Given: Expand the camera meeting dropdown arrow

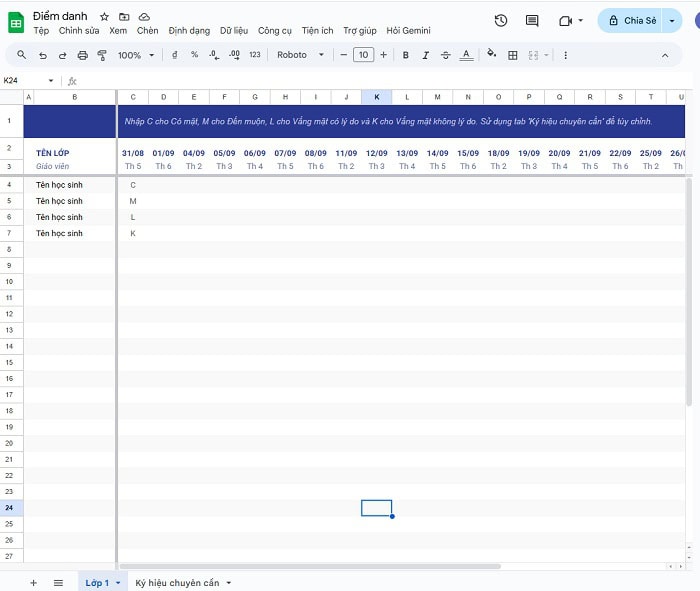Looking at the screenshot, I should tap(580, 21).
